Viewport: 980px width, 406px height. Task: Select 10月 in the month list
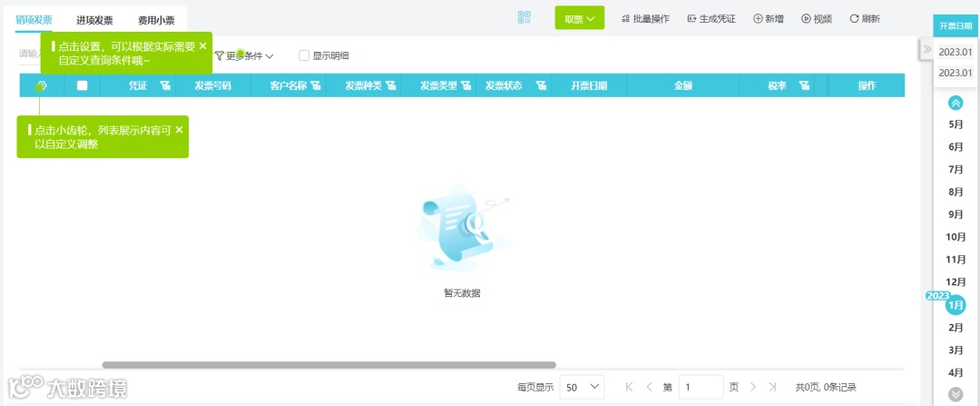tap(955, 236)
